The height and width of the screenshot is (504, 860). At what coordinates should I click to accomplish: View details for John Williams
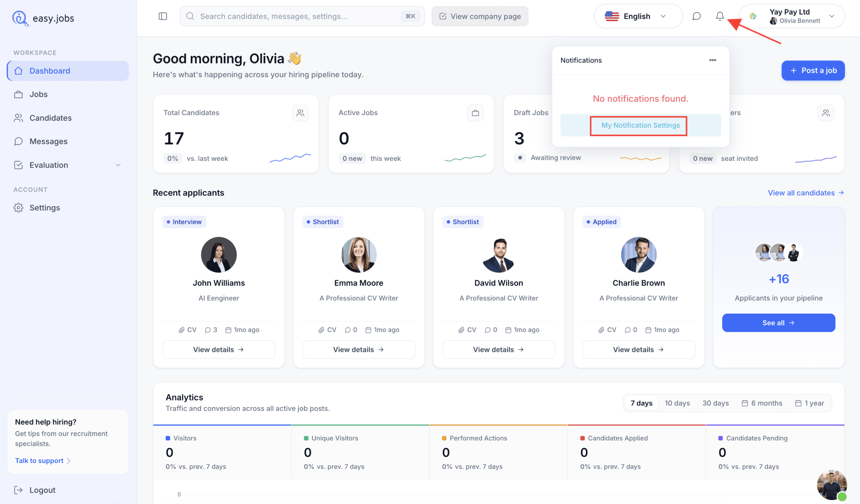[x=218, y=350]
